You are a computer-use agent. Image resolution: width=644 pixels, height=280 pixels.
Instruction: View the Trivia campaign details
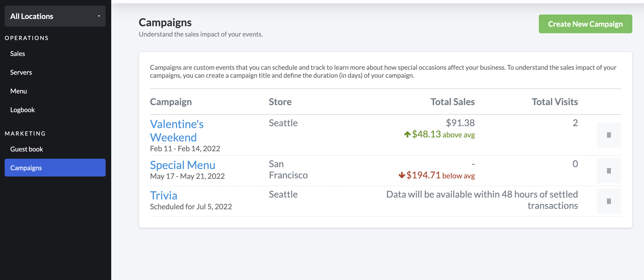pyautogui.click(x=164, y=195)
